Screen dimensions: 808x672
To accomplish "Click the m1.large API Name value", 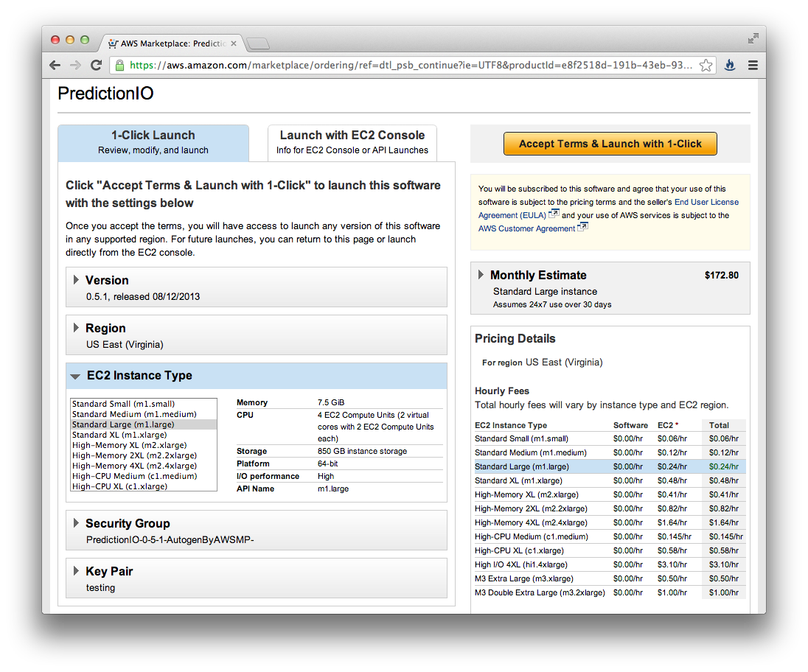I will [x=333, y=489].
